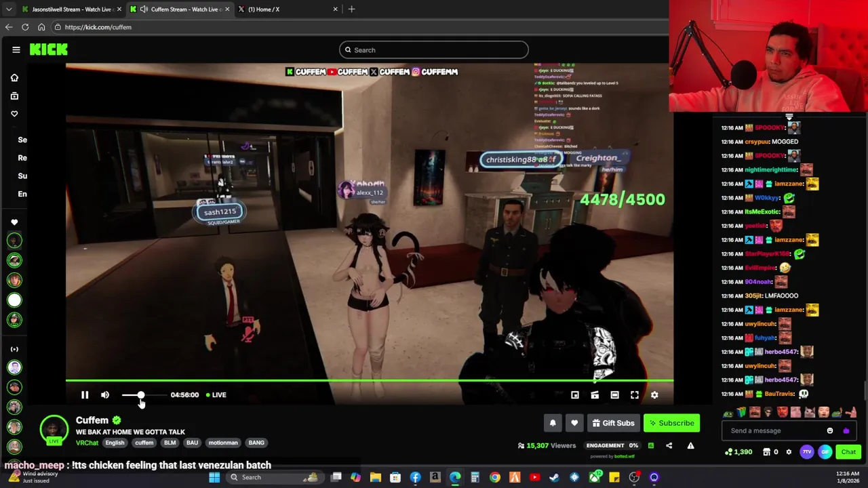Image resolution: width=868 pixels, height=488 pixels.
Task: Open the channel points 1,390 balance
Action: click(738, 451)
